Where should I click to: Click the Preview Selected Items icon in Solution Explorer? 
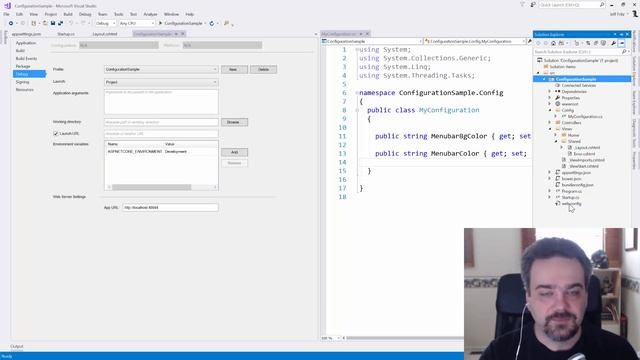[x=622, y=43]
